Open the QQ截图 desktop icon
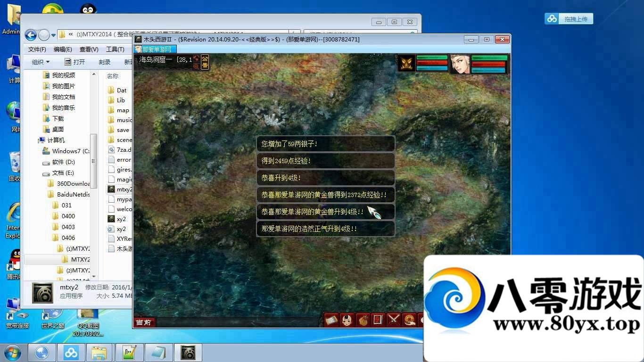Screen dimensions: 644x362 (87, 321)
